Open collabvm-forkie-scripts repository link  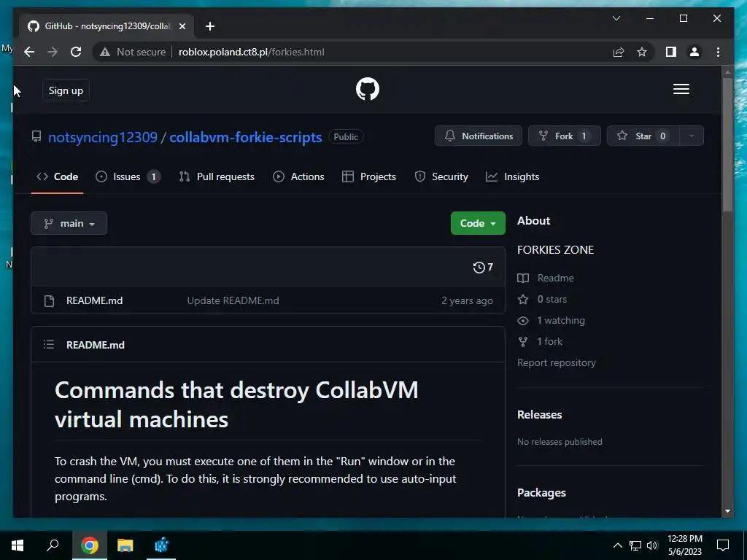coord(246,137)
